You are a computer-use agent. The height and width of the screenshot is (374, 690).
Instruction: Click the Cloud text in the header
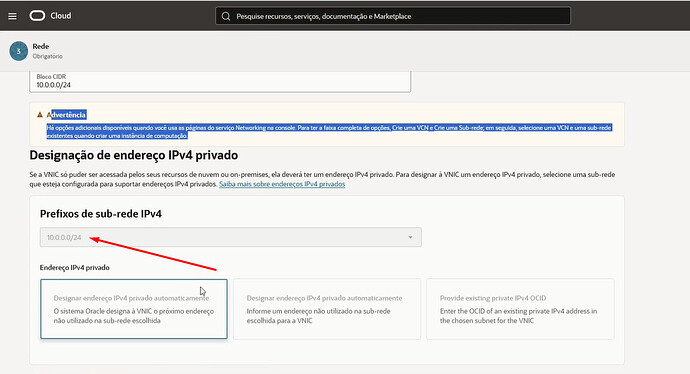point(61,16)
